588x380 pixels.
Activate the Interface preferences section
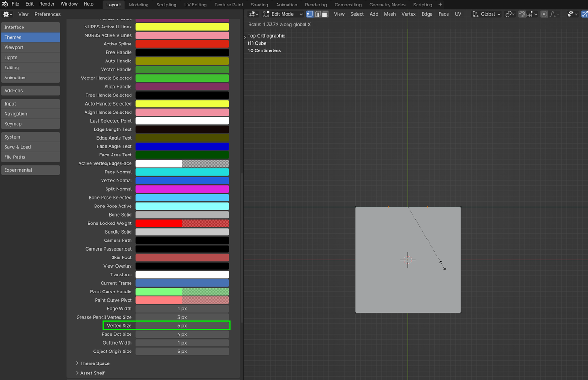(30, 27)
